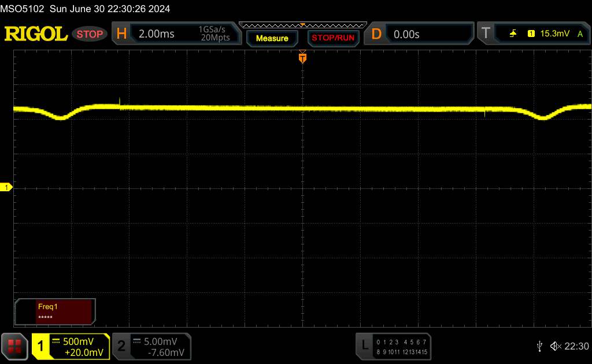Open the trigger T settings label

click(x=486, y=33)
